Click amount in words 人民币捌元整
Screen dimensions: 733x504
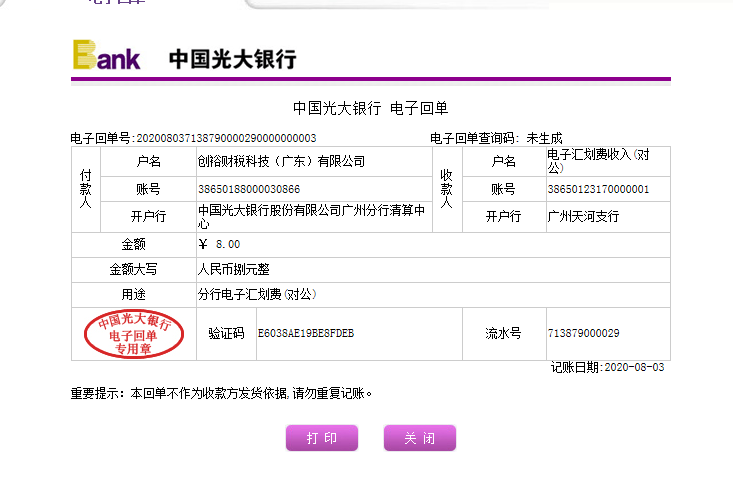(234, 270)
